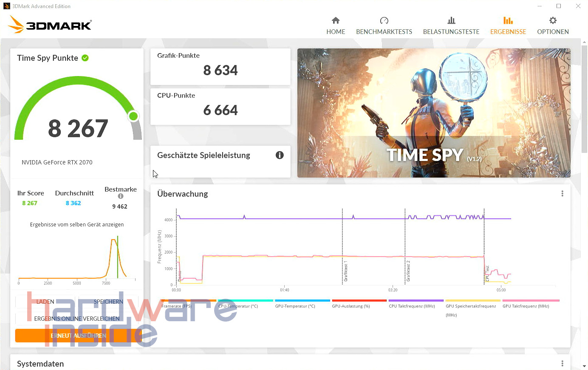Toggle the CPU Taktfrequenz legend entry
588x370 pixels.
click(412, 306)
